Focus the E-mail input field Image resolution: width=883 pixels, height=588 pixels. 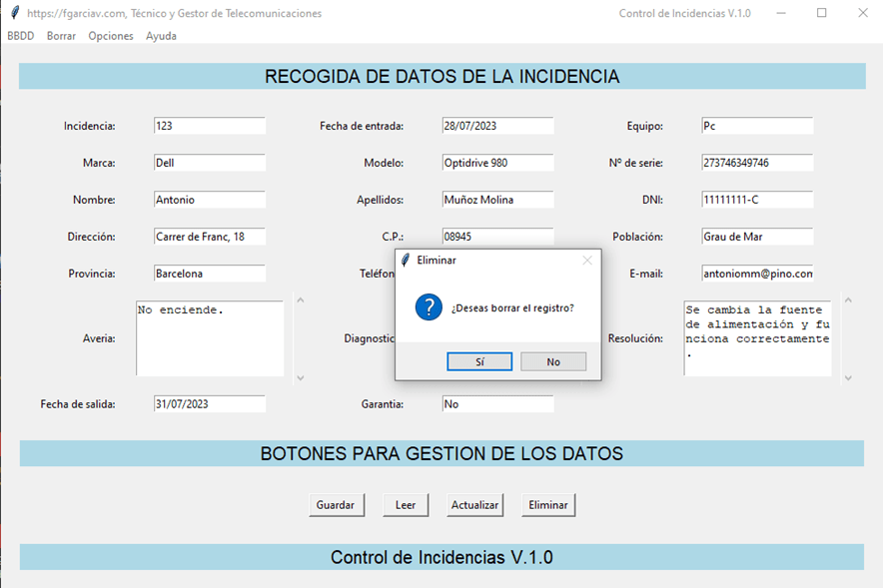coord(757,274)
